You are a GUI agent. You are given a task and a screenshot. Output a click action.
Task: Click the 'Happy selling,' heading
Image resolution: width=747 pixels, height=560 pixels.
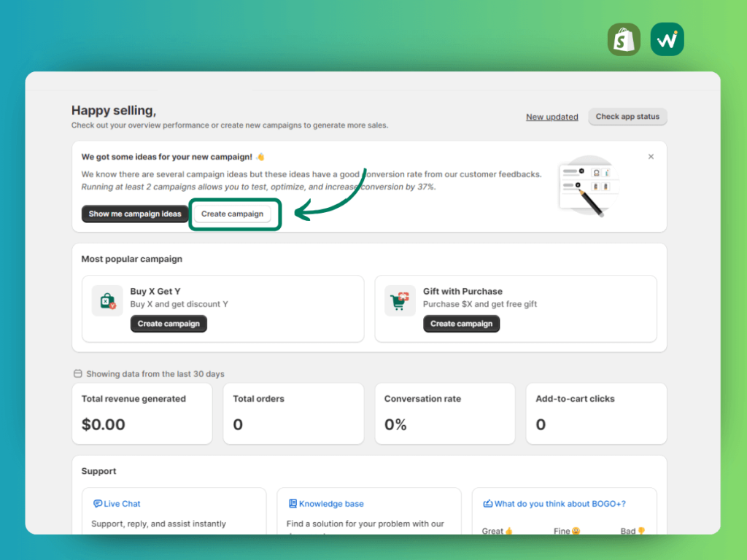(x=113, y=111)
